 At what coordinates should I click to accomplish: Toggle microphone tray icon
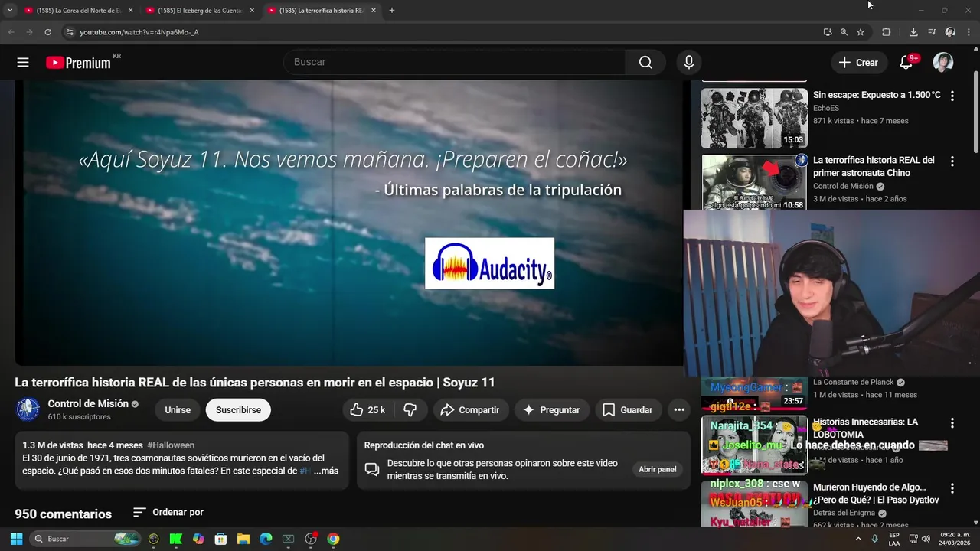(874, 539)
